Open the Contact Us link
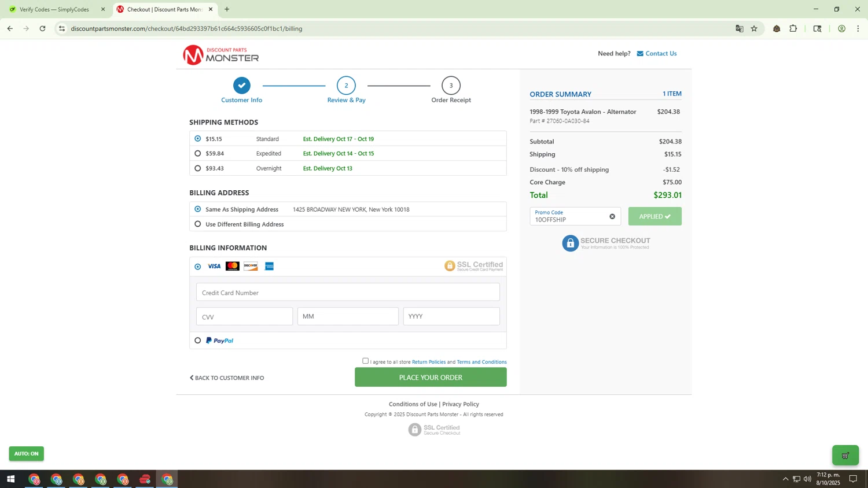 661,54
